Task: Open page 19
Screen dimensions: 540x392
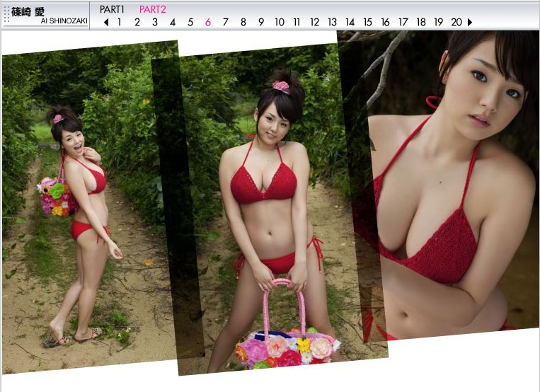Action: click(x=438, y=23)
